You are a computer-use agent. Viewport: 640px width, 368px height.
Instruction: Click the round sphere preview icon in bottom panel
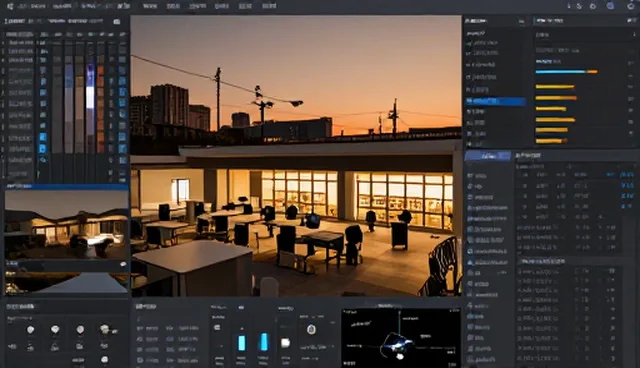pos(311,329)
